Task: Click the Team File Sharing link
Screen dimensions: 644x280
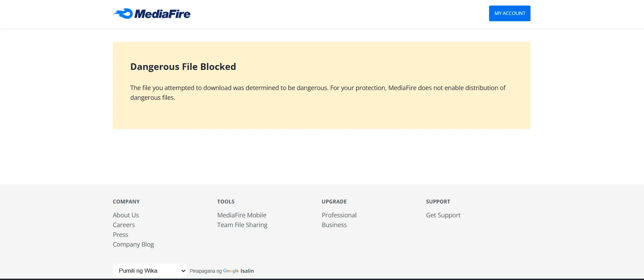Action: pos(242,225)
